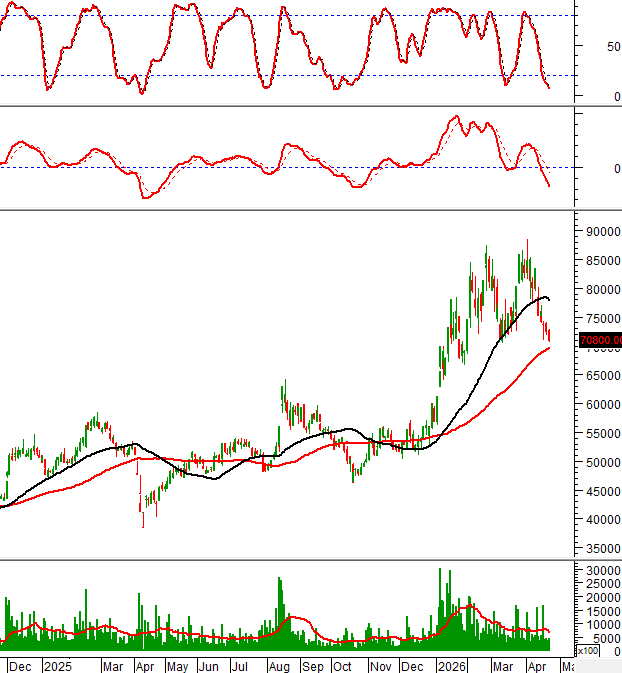Click the highest candlestick near 88000
Viewport: 622px width, 673px height.
click(x=527, y=242)
